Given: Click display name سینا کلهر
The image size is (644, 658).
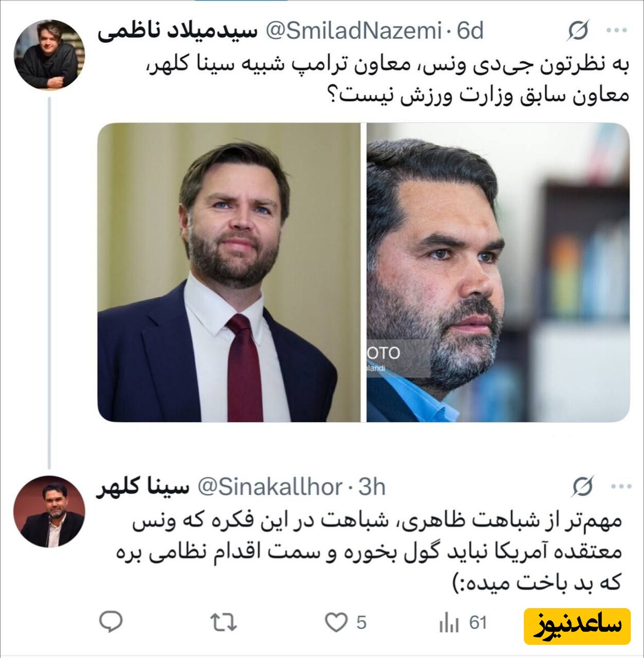Looking at the screenshot, I should coord(143,487).
